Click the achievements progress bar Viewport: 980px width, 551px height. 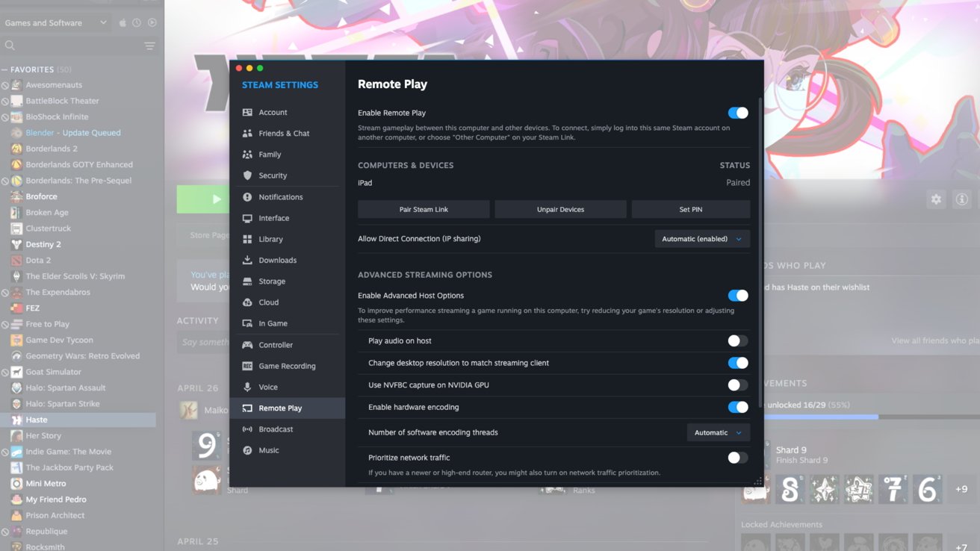tap(870, 417)
